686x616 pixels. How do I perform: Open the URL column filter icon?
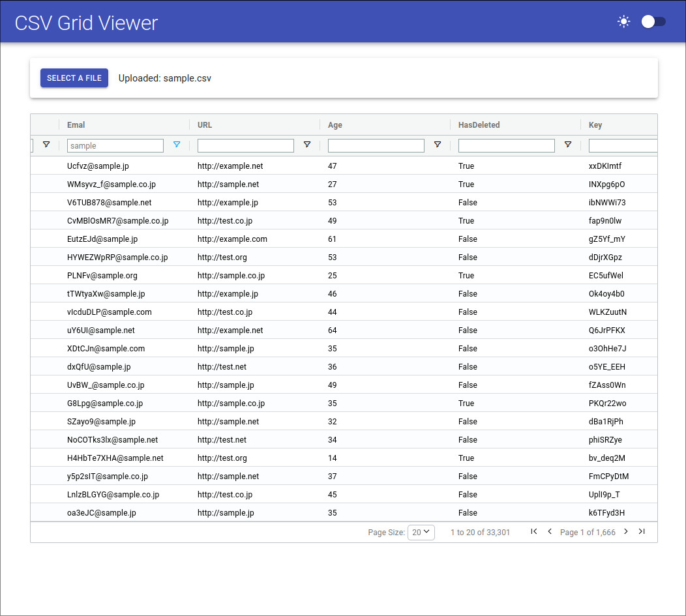coord(307,145)
